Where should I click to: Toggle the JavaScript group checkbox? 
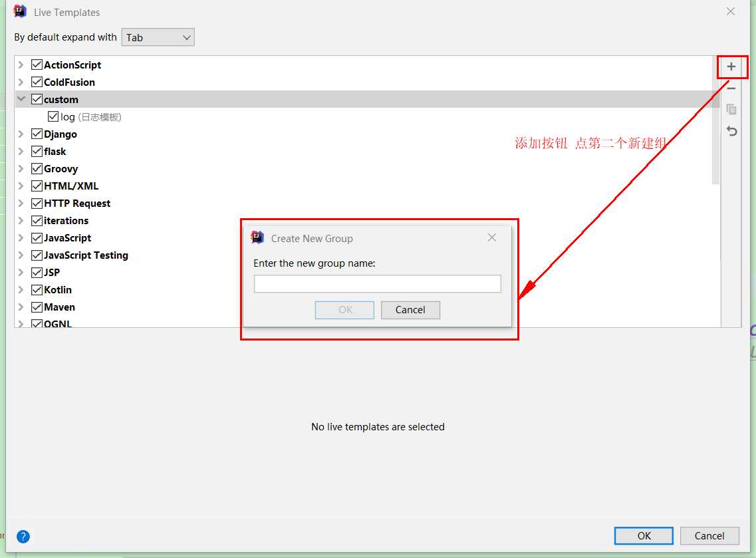click(37, 238)
